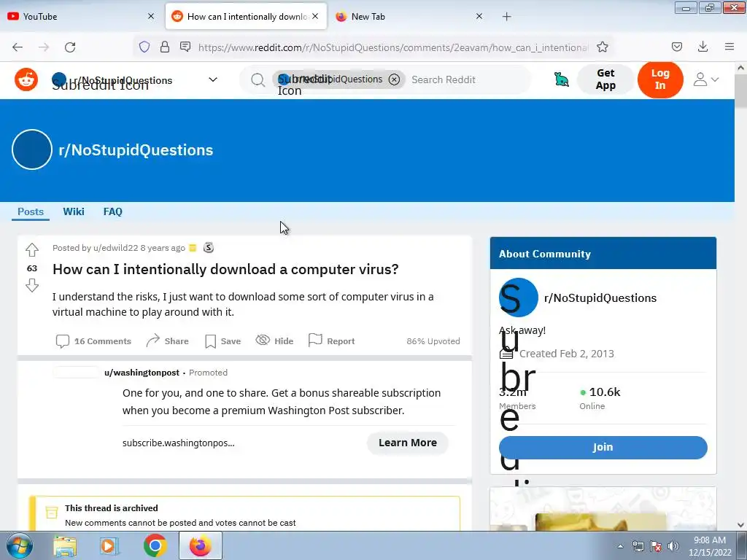Upvote the computer virus post

(x=32, y=249)
